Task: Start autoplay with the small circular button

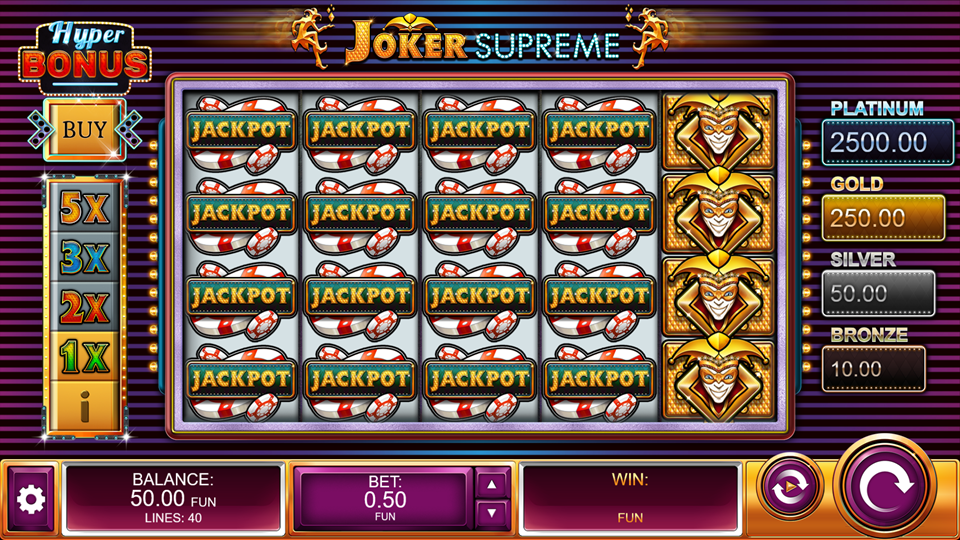Action: click(789, 487)
